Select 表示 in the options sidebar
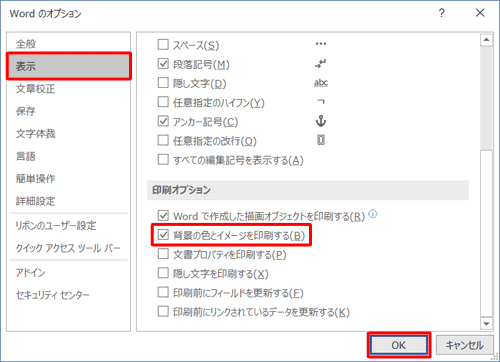Screen dimensions: 500x362 click(69, 66)
